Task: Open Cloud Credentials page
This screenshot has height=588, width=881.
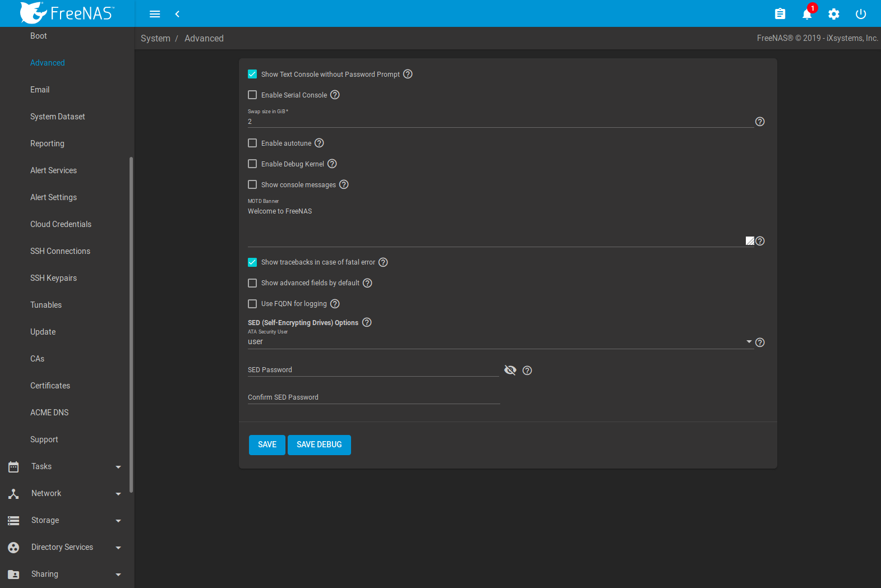Action: 61,224
